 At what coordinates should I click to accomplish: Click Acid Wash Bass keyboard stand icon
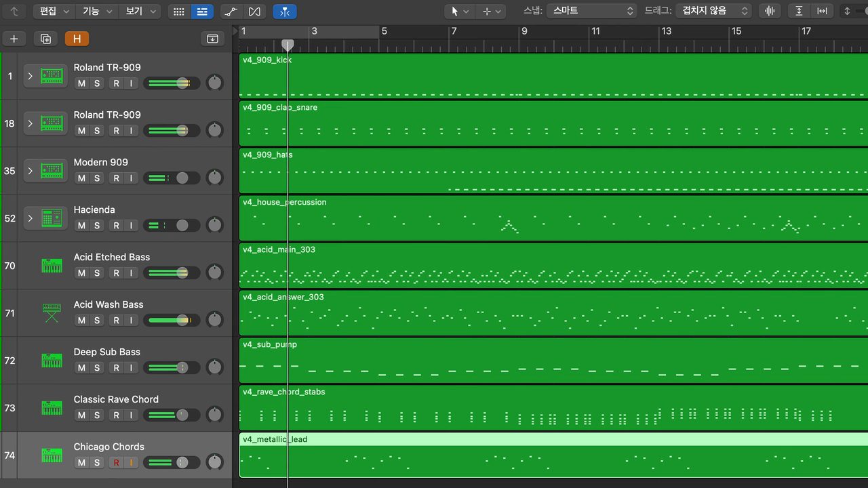(52, 313)
